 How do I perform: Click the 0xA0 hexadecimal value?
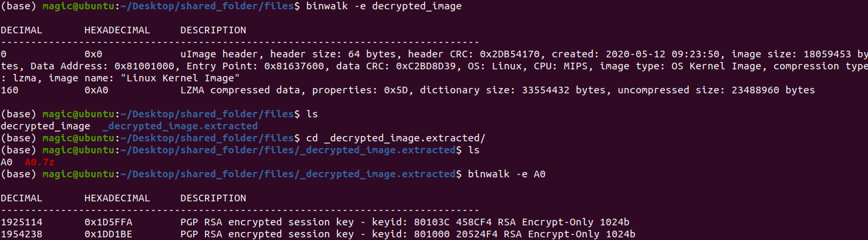(97, 90)
